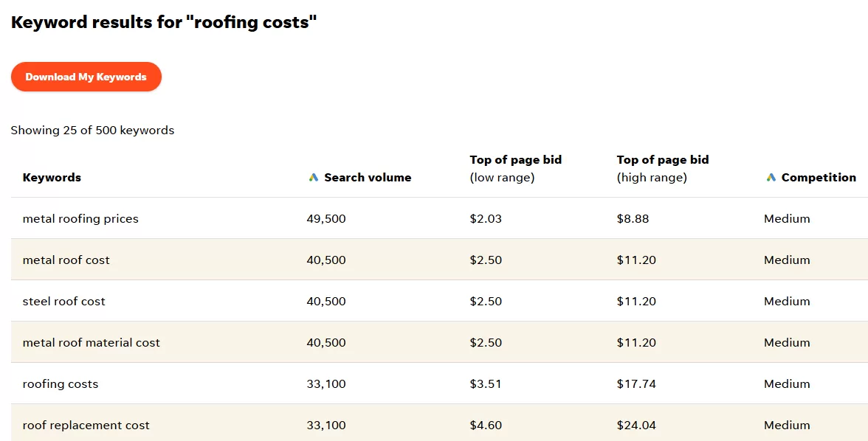868x441 pixels.
Task: Sort by Competition column header
Action: 819,178
